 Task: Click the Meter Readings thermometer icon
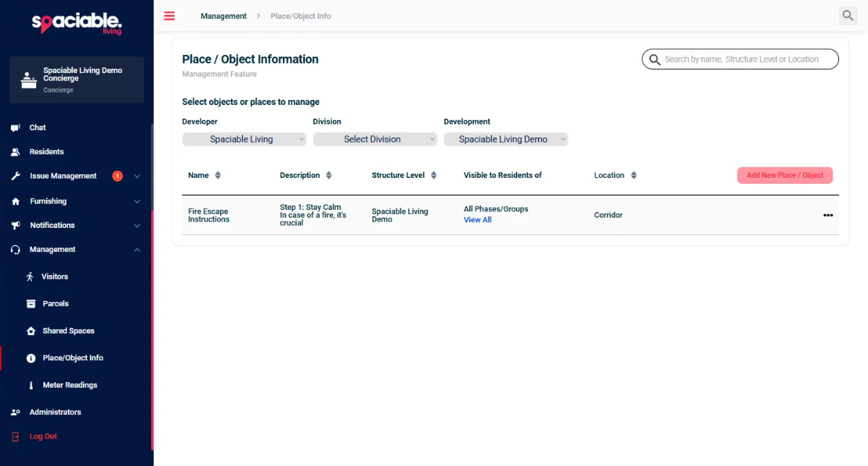(30, 385)
